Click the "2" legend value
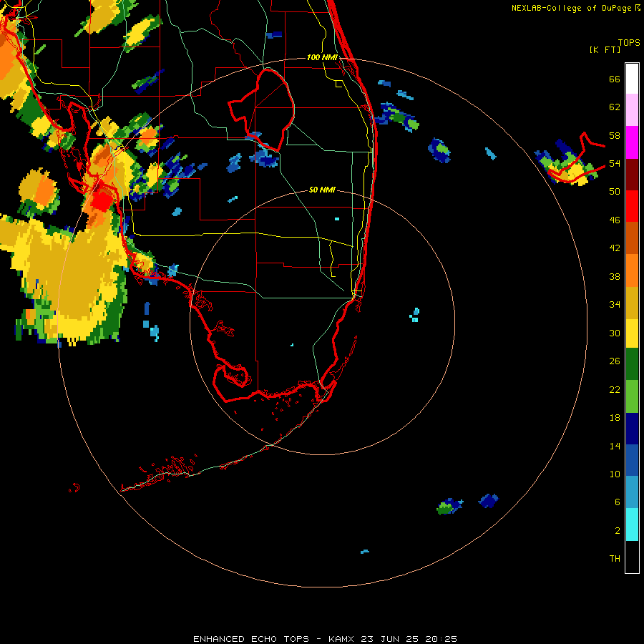 pyautogui.click(x=618, y=531)
